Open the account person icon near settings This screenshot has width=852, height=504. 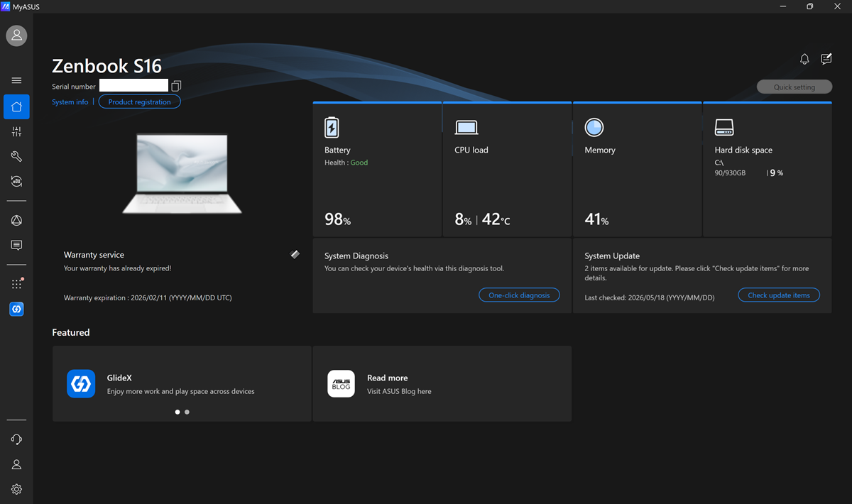coord(16,464)
